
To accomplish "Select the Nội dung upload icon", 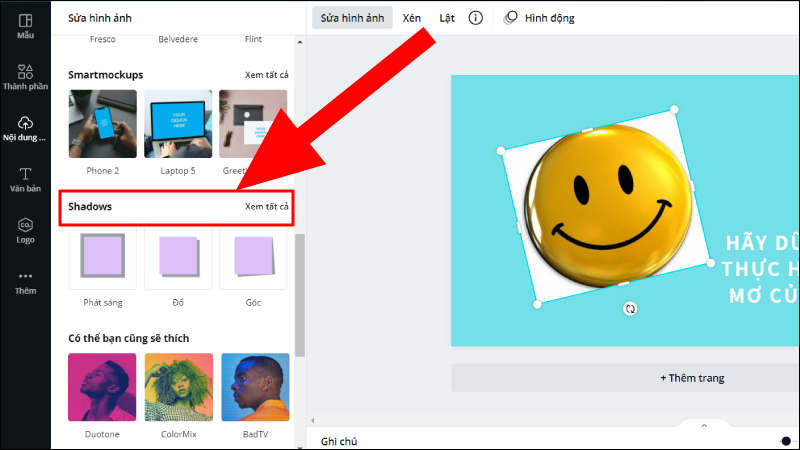I will [25, 129].
